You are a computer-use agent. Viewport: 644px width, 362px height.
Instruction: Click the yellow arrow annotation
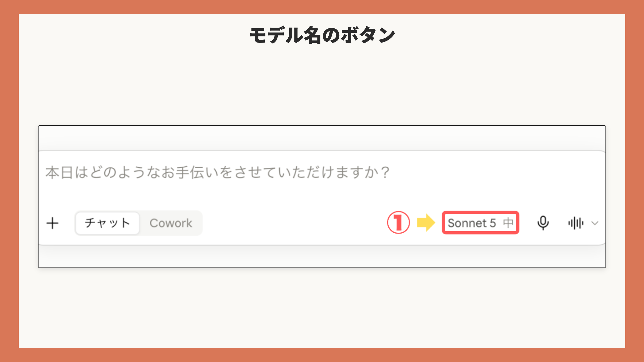[x=426, y=223]
